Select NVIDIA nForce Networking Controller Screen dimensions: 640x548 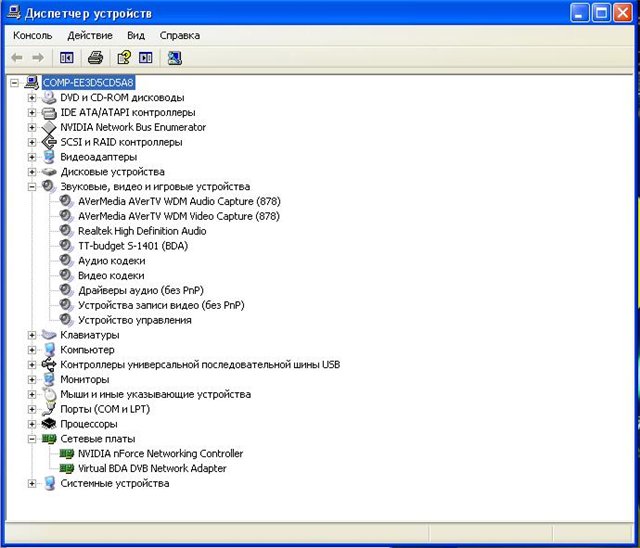(160, 454)
